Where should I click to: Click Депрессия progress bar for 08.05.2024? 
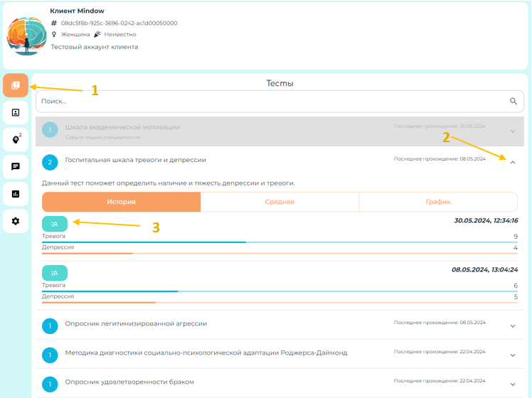coord(280,302)
